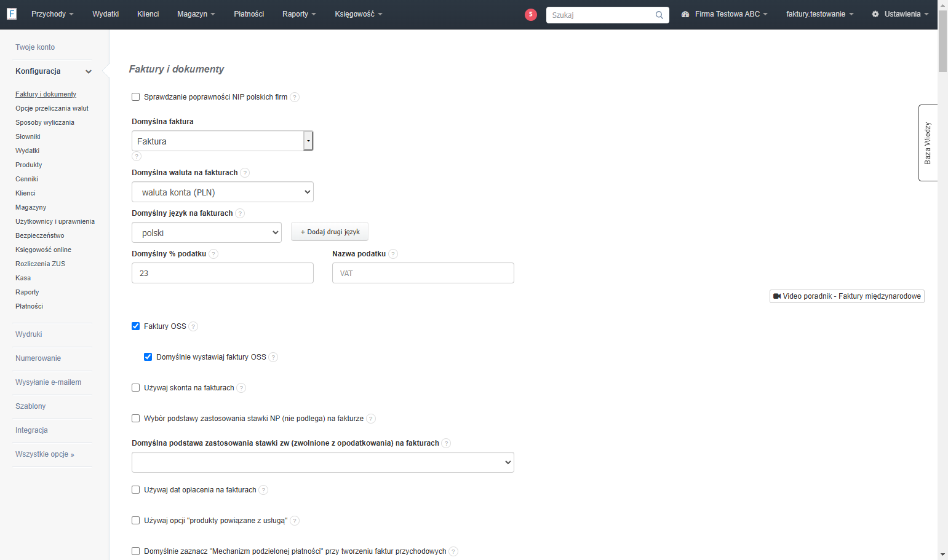Open Rozliczenia ZUS in sidebar
The width and height of the screenshot is (948, 560).
(x=41, y=264)
